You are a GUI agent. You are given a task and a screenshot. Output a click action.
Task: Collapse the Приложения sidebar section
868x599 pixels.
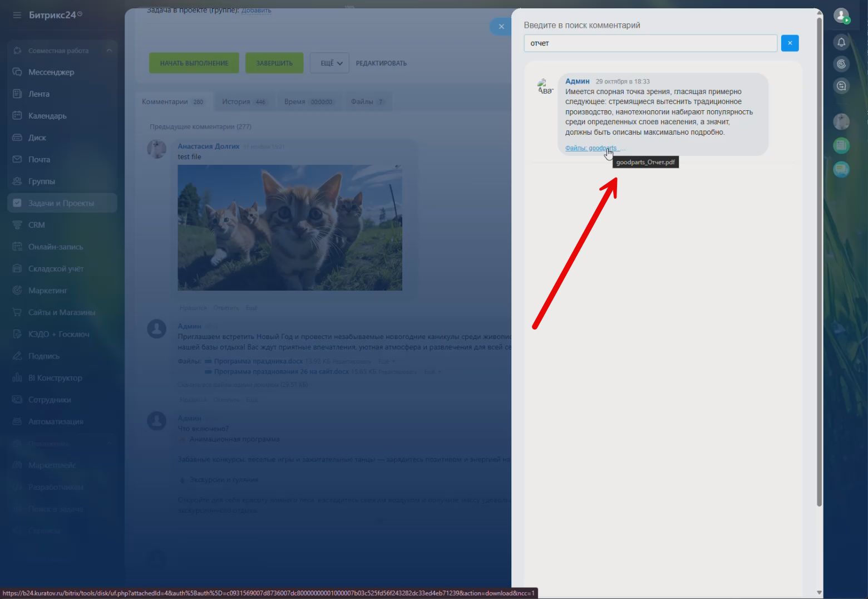tap(109, 444)
